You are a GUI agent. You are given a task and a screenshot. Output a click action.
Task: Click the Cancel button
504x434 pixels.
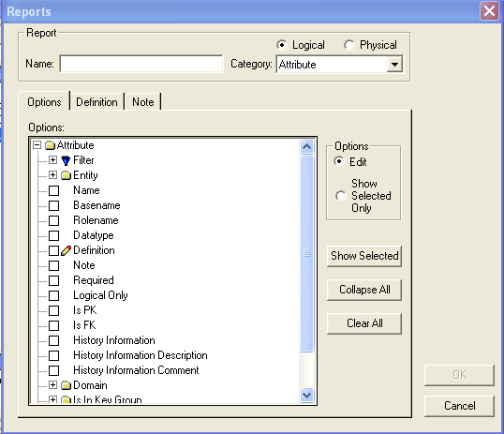click(x=459, y=406)
